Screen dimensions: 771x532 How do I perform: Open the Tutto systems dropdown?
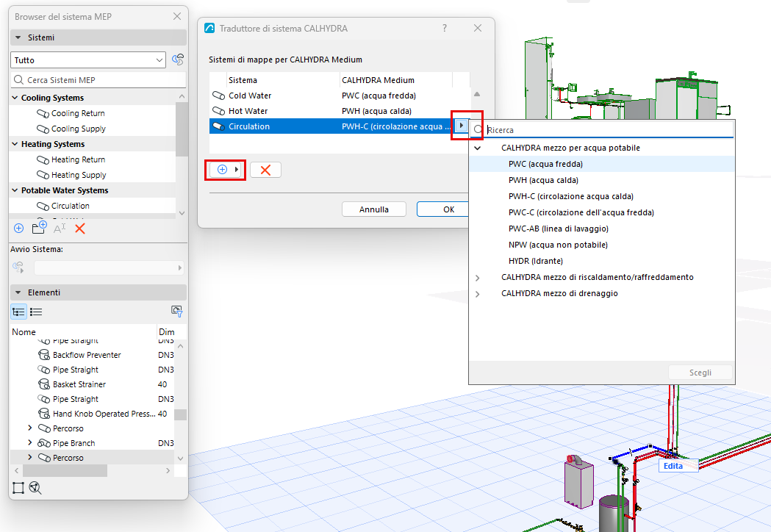point(87,60)
